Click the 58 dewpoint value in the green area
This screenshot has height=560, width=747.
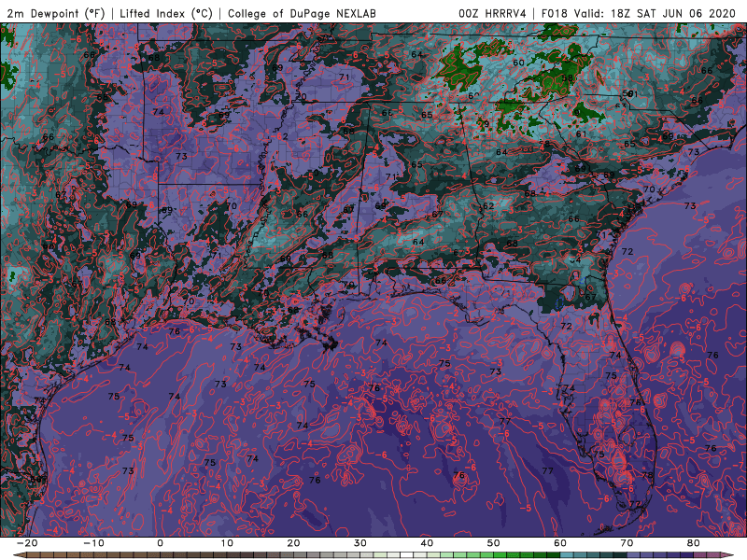point(567,78)
